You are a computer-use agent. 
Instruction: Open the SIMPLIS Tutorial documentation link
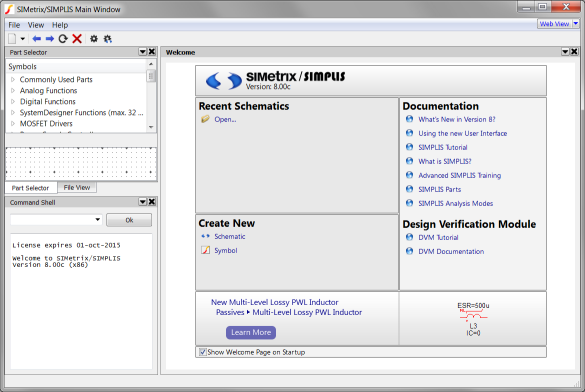tap(442, 147)
